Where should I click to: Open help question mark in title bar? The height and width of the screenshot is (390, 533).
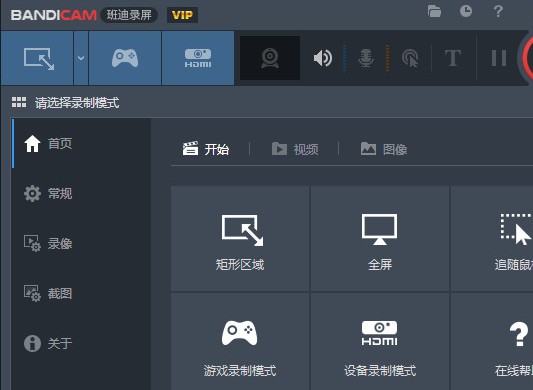tap(498, 11)
